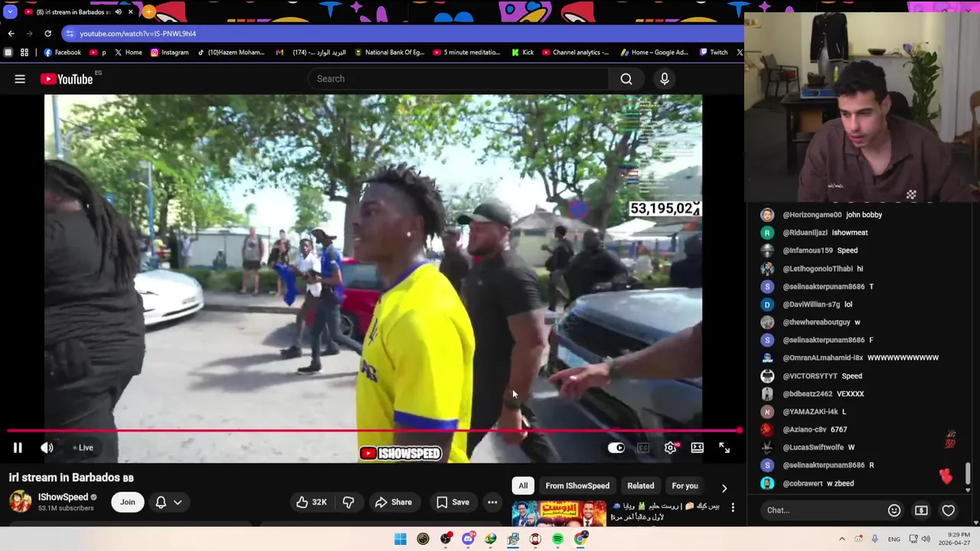Start voice search with the microphone icon
Viewport: 980px width, 551px height.
(665, 79)
